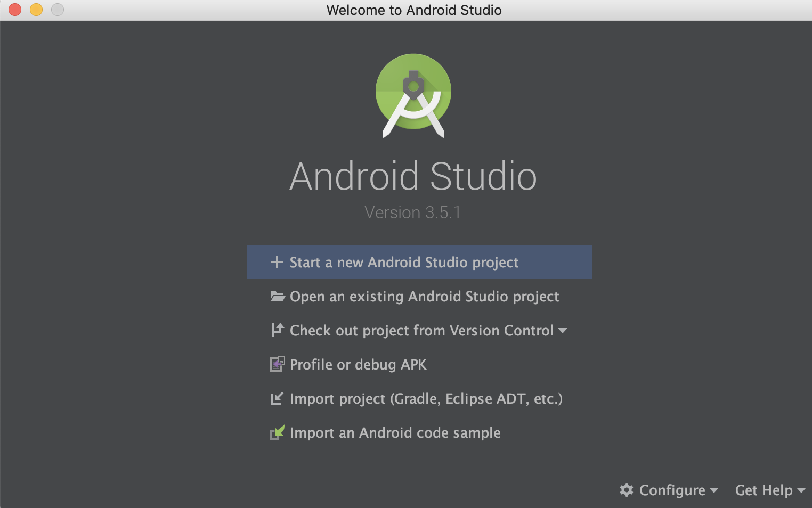Open the Get Help dropdown menu
The width and height of the screenshot is (812, 508).
pyautogui.click(x=770, y=490)
